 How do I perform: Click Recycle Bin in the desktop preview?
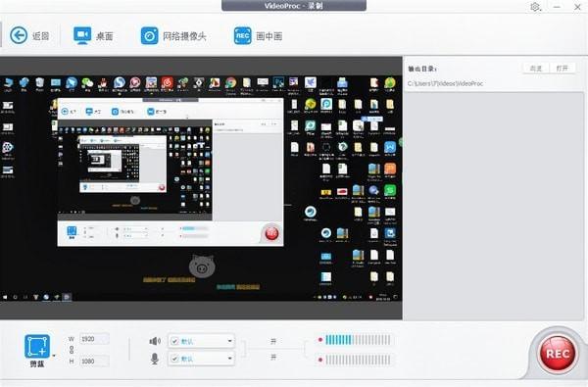[x=40, y=84]
